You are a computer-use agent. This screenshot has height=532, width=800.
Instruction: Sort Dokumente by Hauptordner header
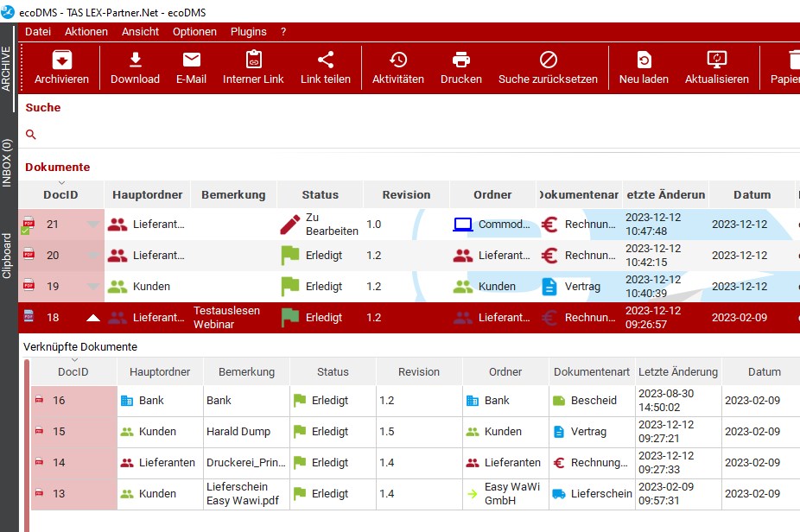click(x=148, y=195)
